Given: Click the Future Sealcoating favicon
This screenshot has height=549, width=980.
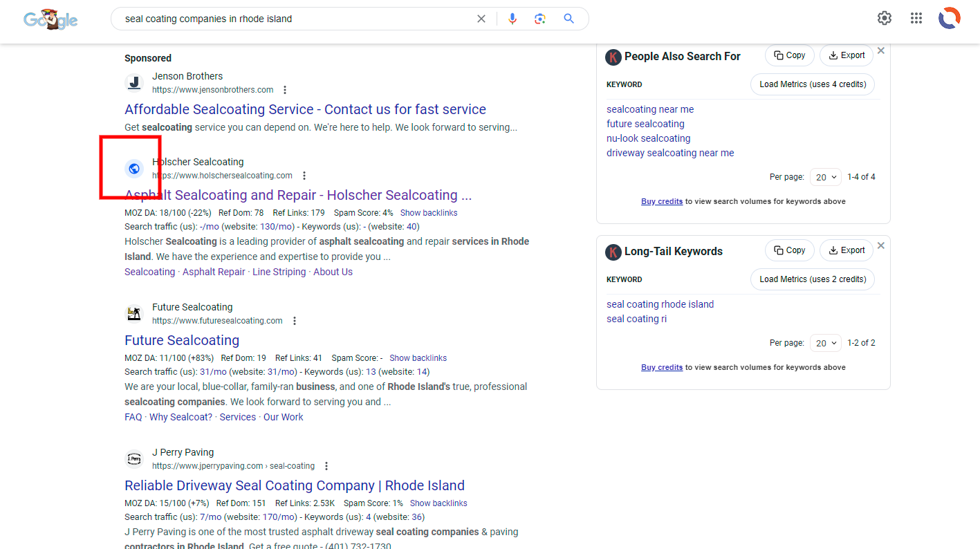Looking at the screenshot, I should click(134, 314).
